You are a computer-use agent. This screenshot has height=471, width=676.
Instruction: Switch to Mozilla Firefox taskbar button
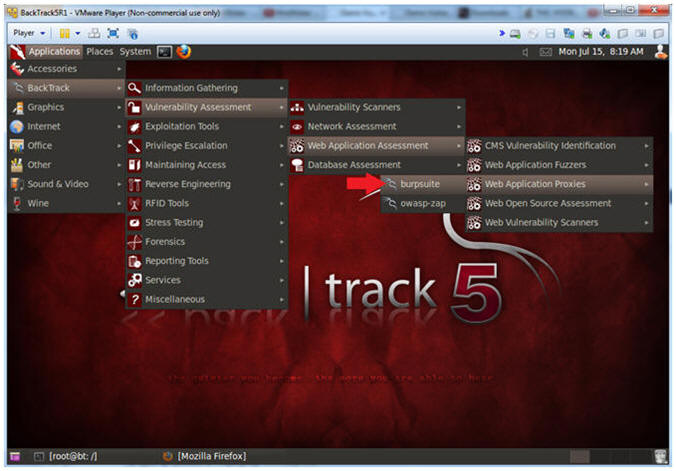[x=205, y=456]
